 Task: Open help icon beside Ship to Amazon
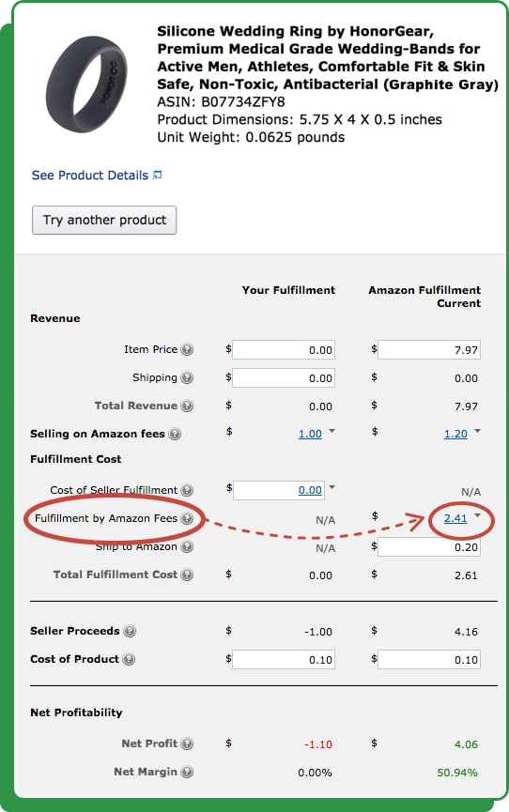click(187, 546)
